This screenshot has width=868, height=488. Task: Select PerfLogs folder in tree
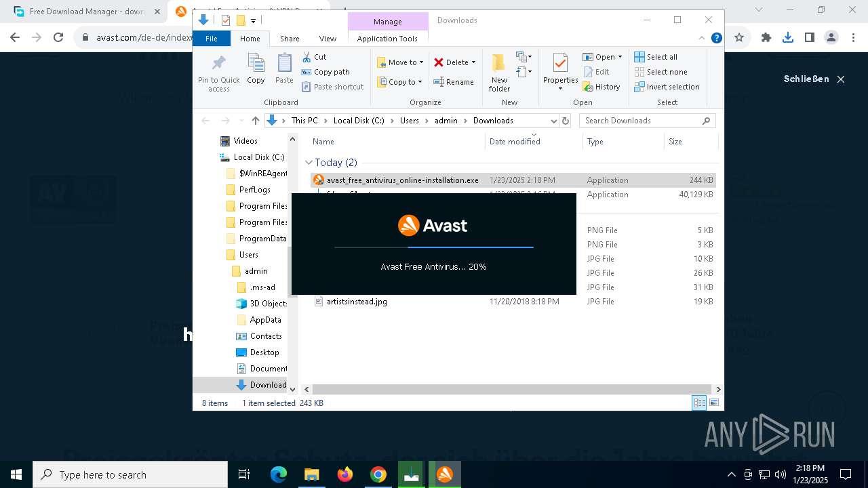pyautogui.click(x=248, y=190)
